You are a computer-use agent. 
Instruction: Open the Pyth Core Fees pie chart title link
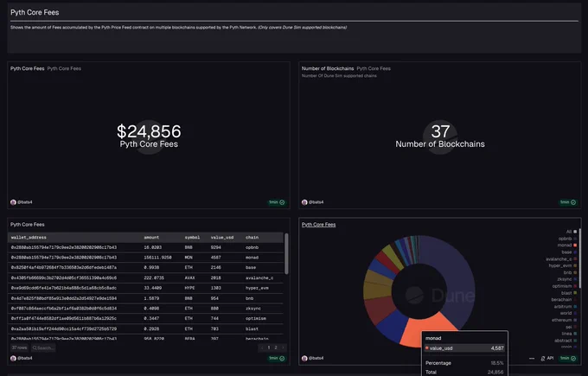(319, 225)
